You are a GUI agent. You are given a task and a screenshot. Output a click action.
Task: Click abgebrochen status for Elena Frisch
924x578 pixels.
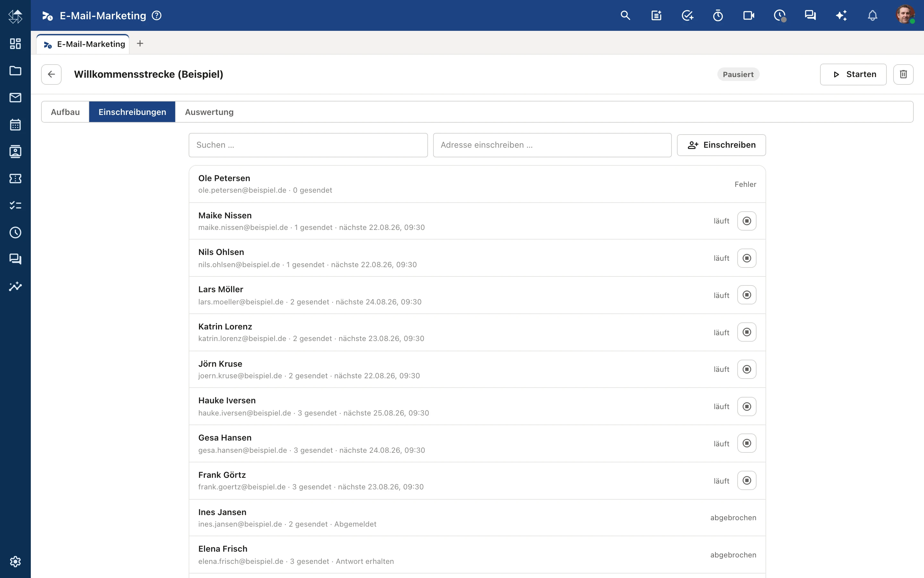(733, 555)
